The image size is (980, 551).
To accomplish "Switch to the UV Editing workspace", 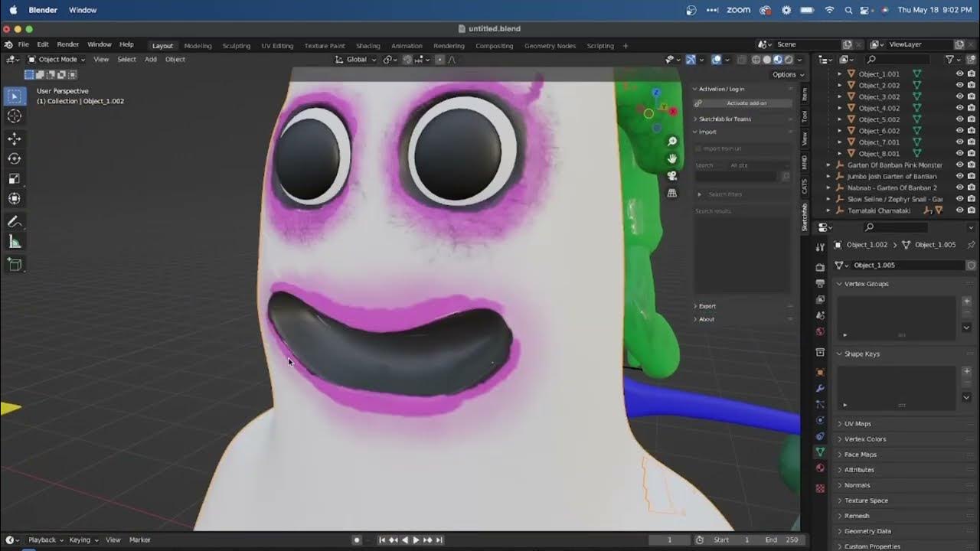I will click(277, 46).
